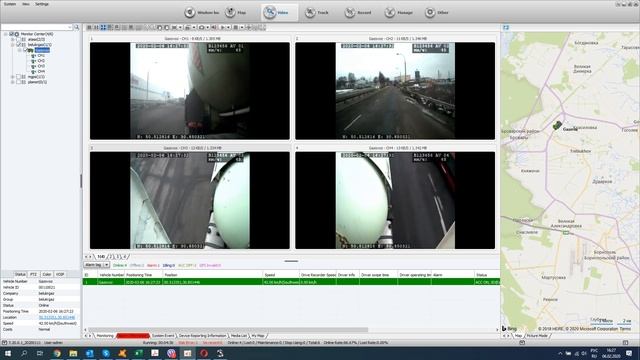Open the Other module in top navigation
This screenshot has height=360, width=640.
[x=436, y=13]
